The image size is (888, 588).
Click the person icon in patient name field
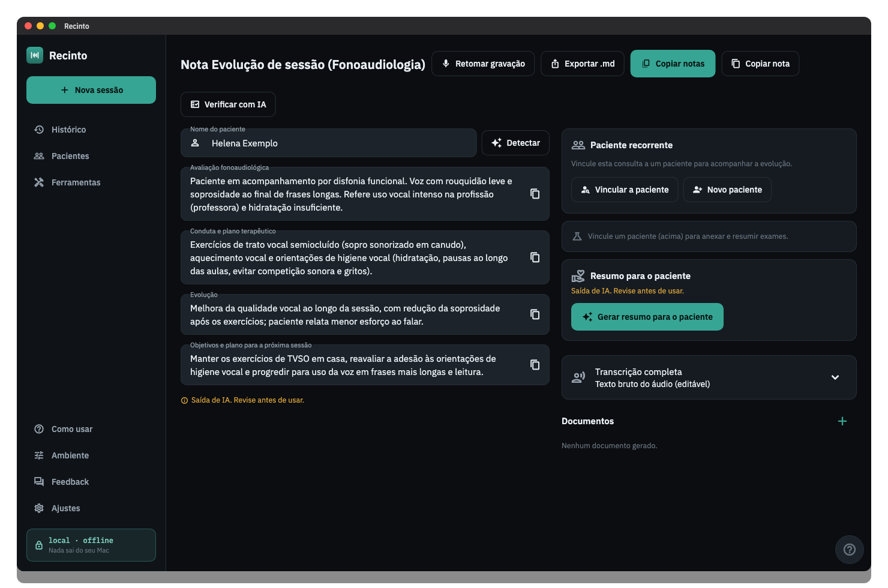click(195, 143)
